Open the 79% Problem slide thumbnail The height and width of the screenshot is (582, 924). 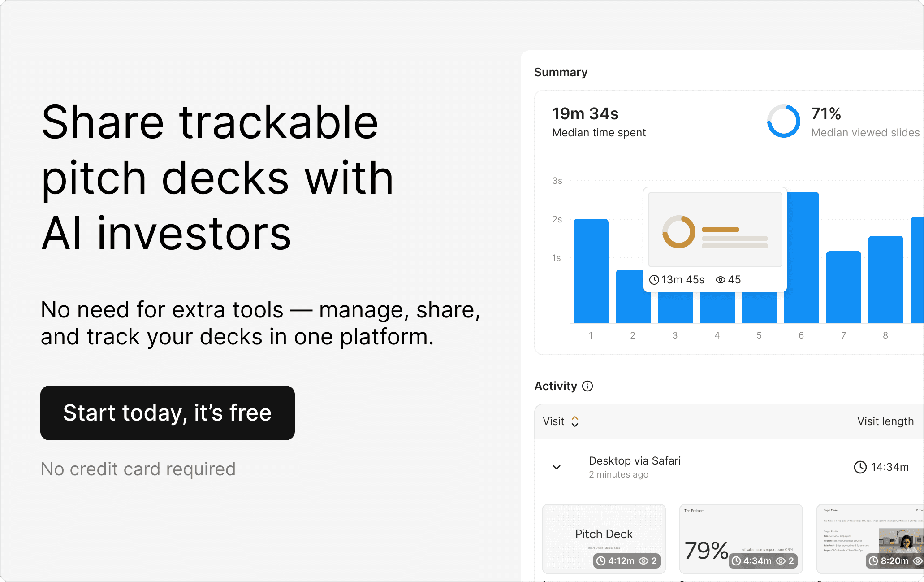(x=741, y=539)
